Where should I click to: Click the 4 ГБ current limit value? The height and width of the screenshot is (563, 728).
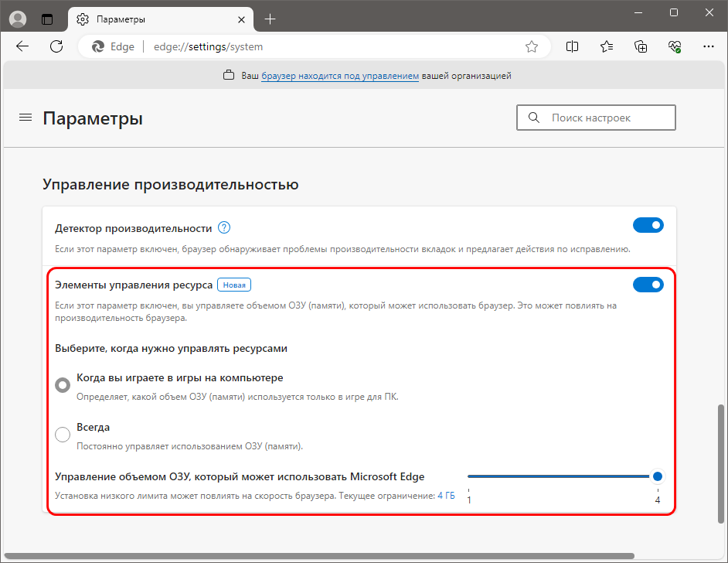446,496
